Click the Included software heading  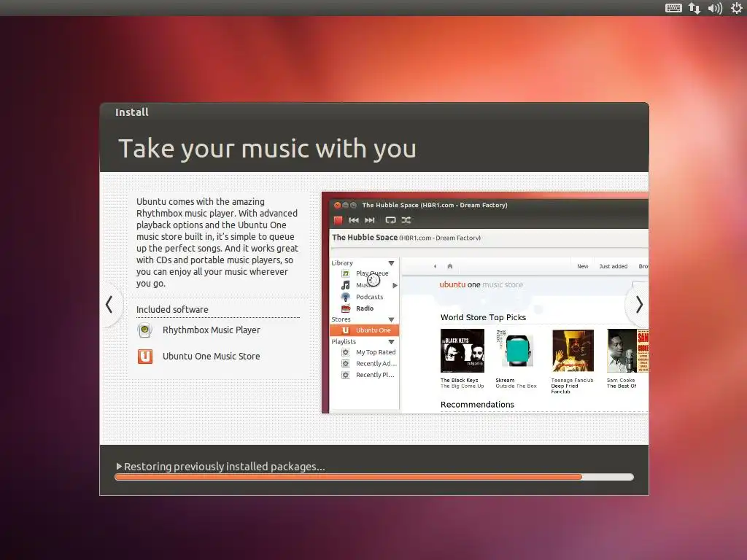tap(172, 309)
